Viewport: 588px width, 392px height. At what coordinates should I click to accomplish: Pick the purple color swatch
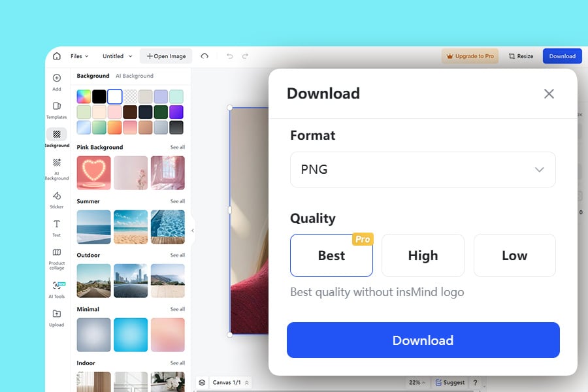(176, 112)
